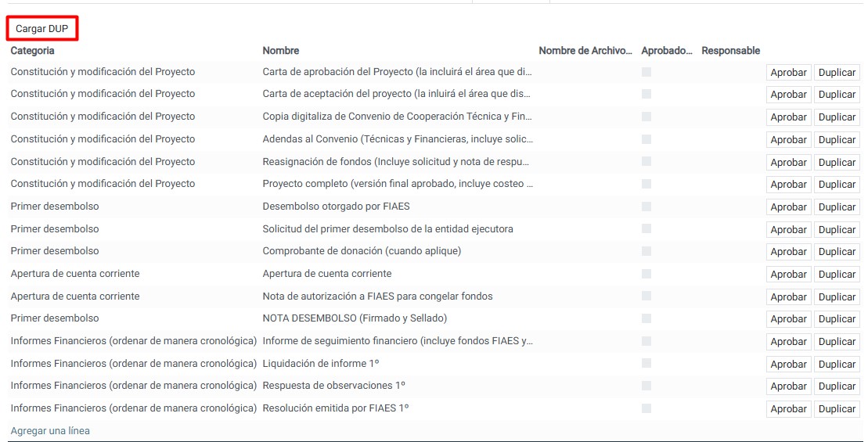The width and height of the screenshot is (868, 442).
Task: Check Aprobado box for Liquidación de informe 1º
Action: coord(646,364)
